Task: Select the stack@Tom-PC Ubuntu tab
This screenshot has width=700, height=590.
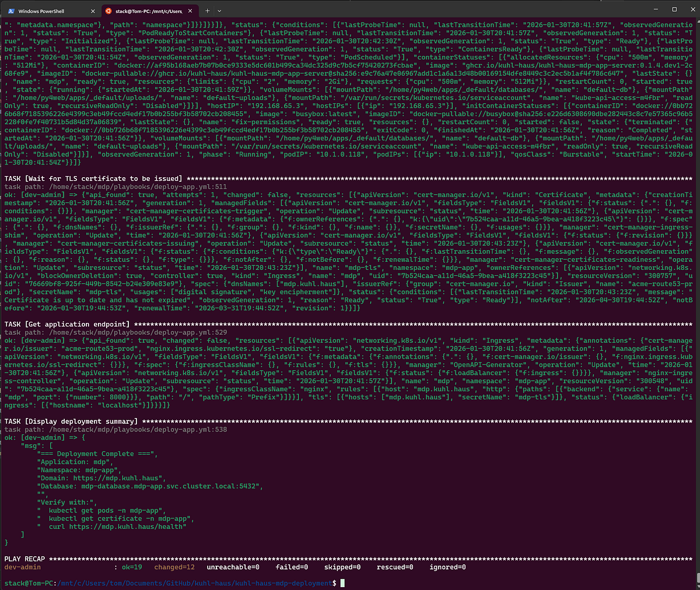Action: [x=149, y=11]
